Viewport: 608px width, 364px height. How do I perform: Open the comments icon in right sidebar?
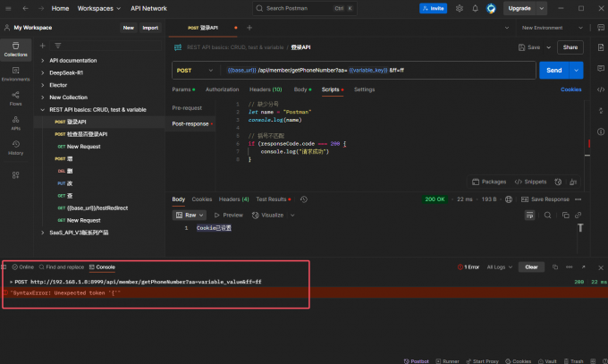pyautogui.click(x=601, y=69)
